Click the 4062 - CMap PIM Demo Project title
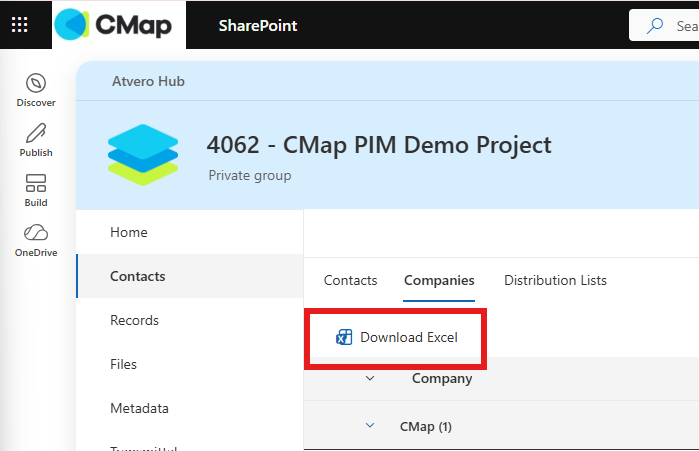The image size is (699, 451). pos(379,145)
